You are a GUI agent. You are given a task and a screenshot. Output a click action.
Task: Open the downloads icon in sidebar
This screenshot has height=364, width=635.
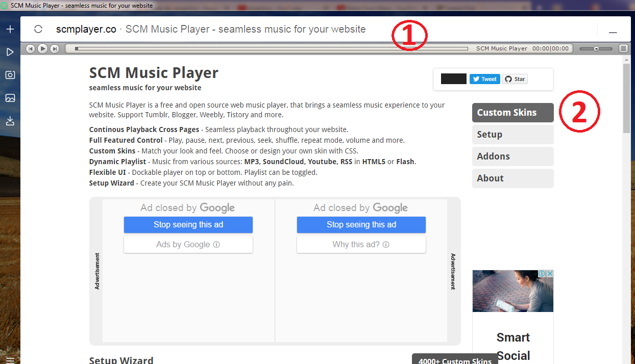pos(10,121)
